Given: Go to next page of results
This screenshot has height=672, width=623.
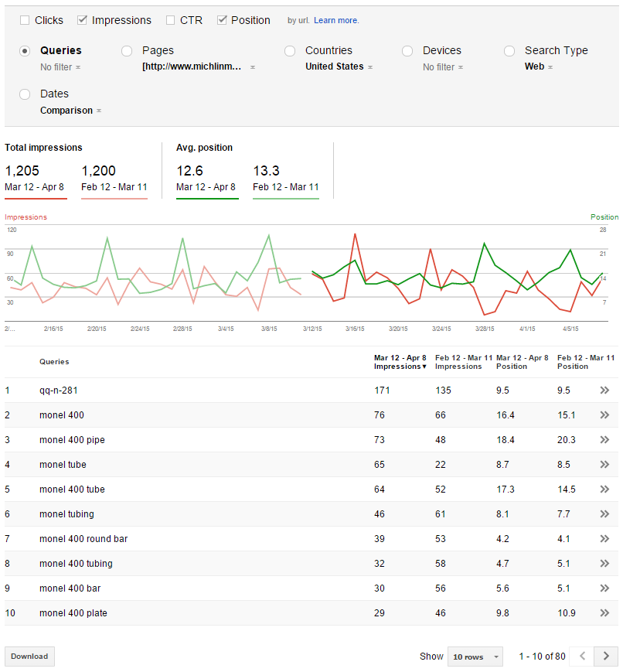Looking at the screenshot, I should point(606,656).
